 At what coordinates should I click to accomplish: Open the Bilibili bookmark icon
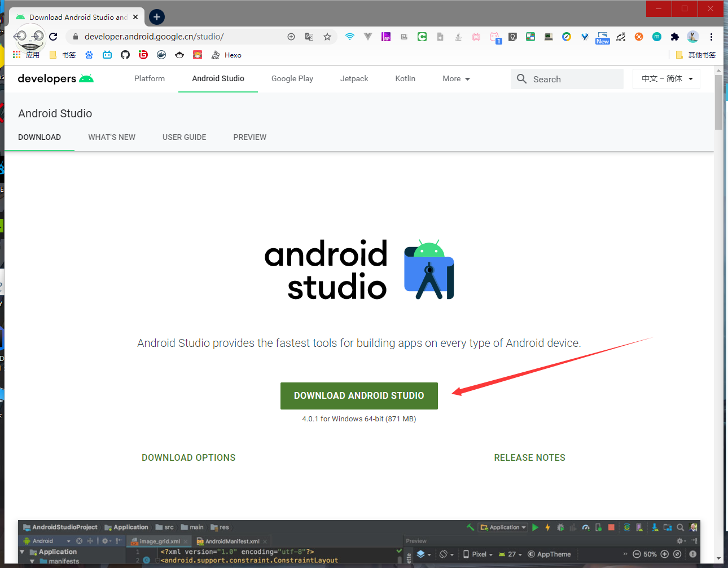107,55
